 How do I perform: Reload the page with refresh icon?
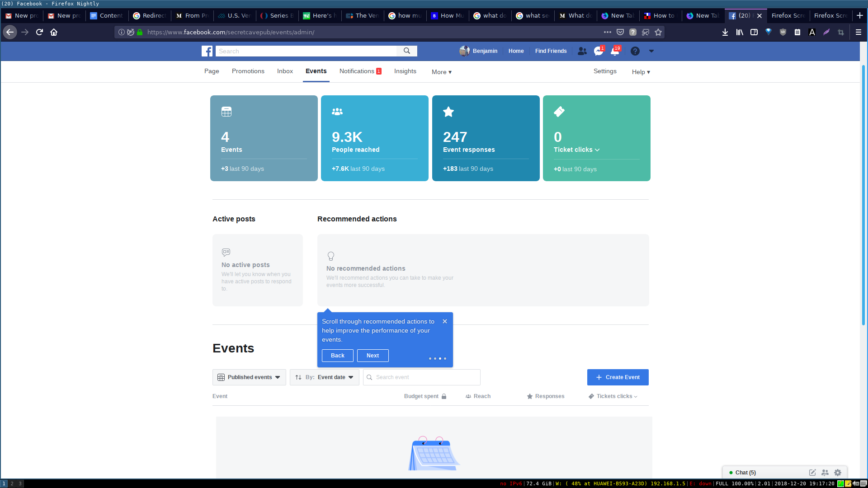coord(39,32)
